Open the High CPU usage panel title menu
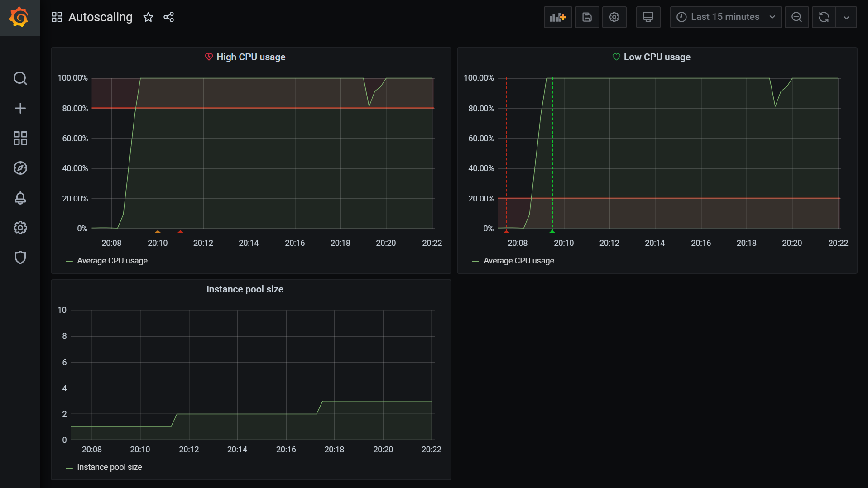Image resolution: width=868 pixels, height=488 pixels. pos(250,57)
